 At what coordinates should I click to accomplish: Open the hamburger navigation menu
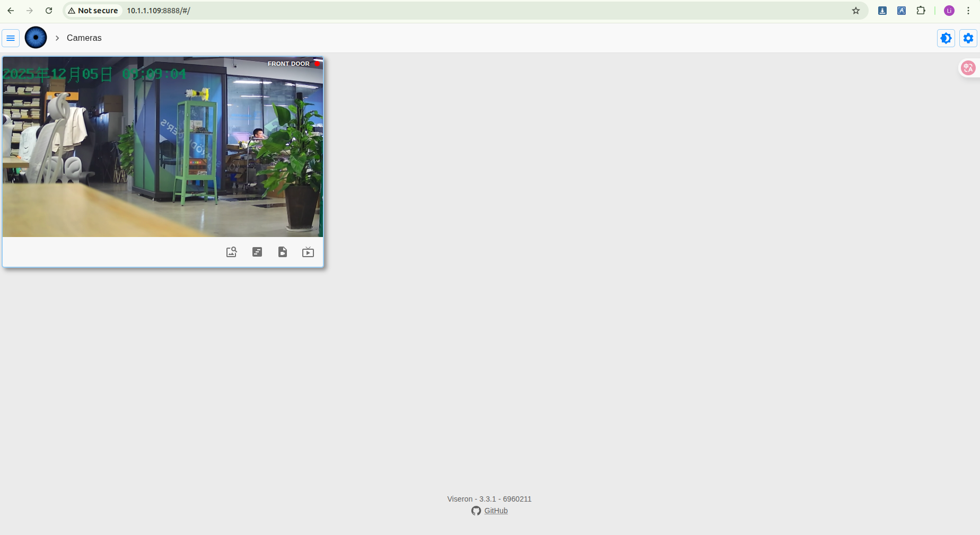coord(11,38)
